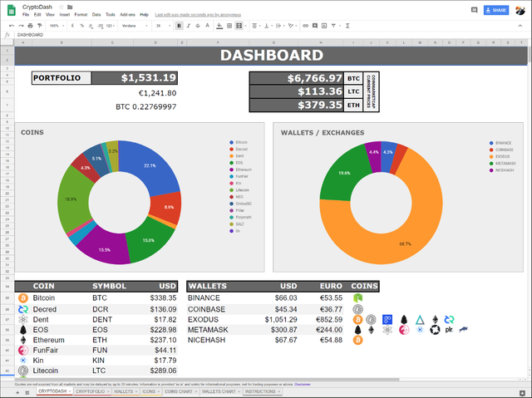
Task: Click the Redo icon in toolbar
Action: (x=21, y=26)
